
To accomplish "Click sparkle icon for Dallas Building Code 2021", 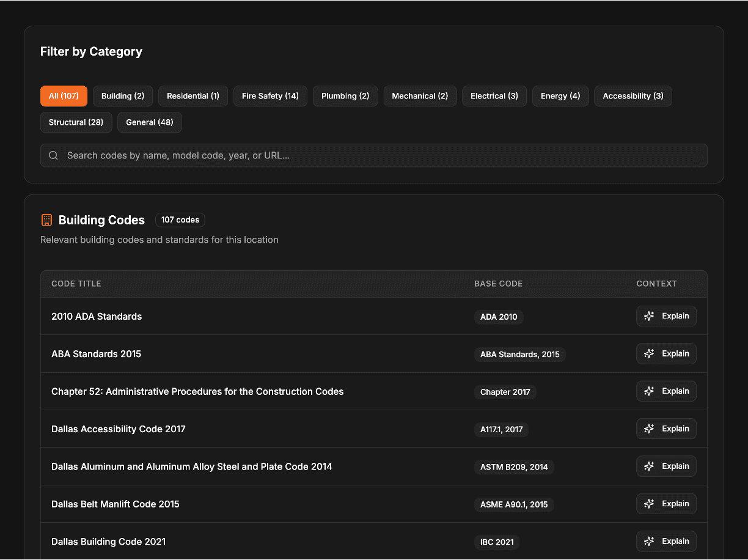I will [x=649, y=541].
